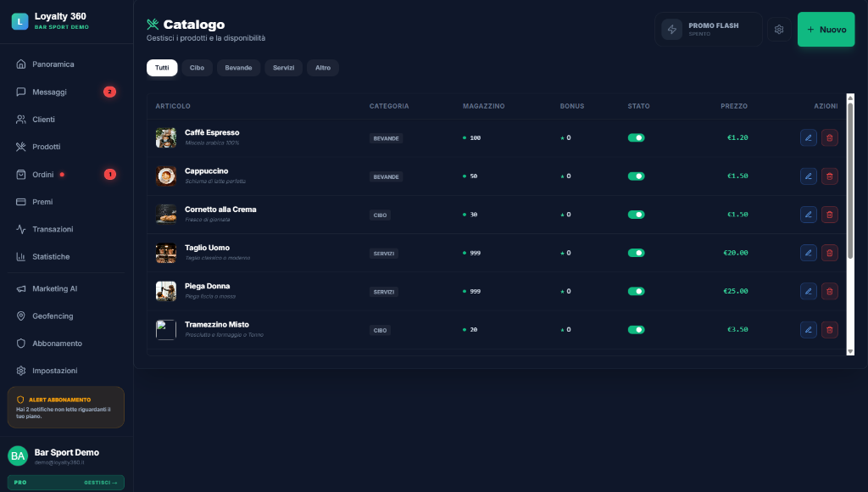
Task: Click the edit pencil for Caffè Espresso
Action: (x=808, y=137)
